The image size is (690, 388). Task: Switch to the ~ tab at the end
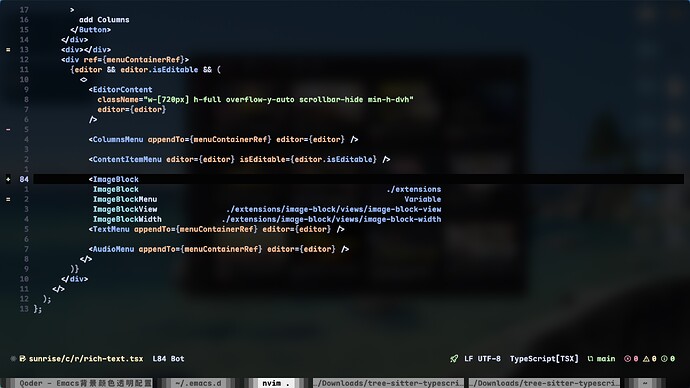pos(645,383)
